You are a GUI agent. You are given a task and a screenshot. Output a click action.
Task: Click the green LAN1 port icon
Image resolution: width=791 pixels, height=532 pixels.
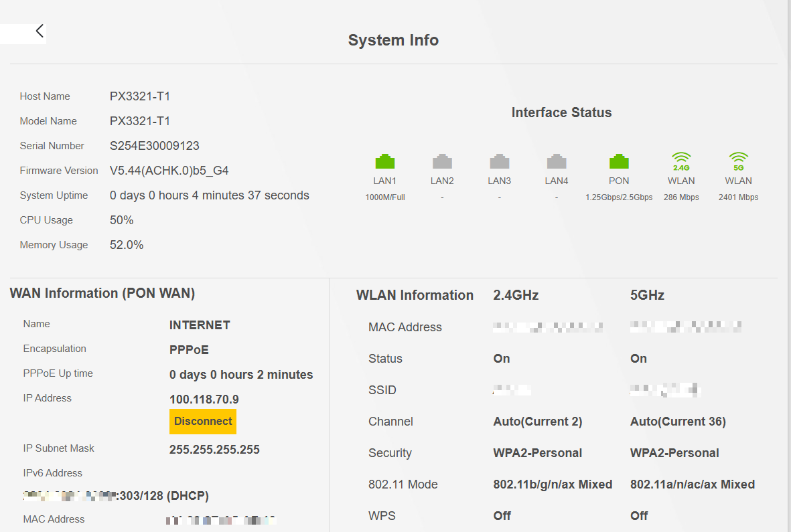(x=385, y=161)
